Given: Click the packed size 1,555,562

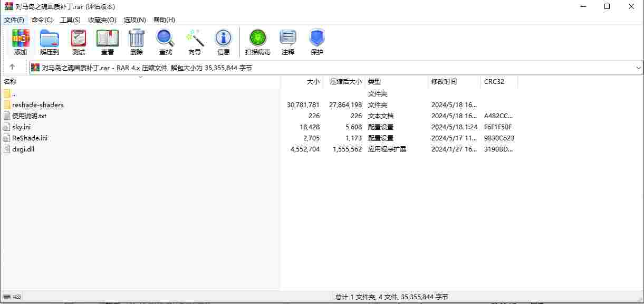Looking at the screenshot, I should [x=347, y=149].
